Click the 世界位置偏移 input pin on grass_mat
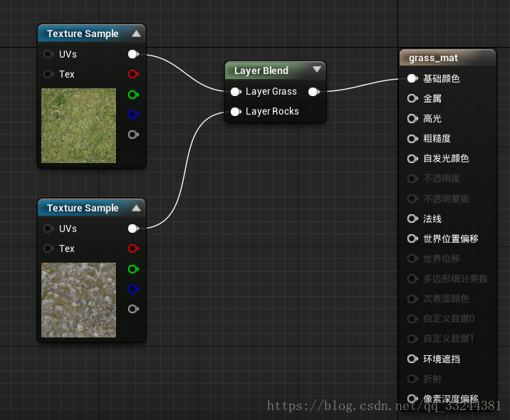The width and height of the screenshot is (510, 420). coord(412,238)
